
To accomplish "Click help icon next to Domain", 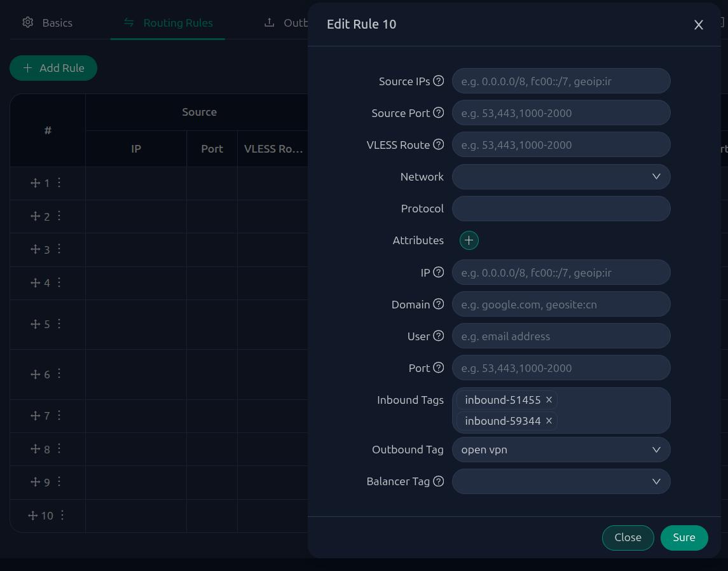I will click(x=438, y=304).
